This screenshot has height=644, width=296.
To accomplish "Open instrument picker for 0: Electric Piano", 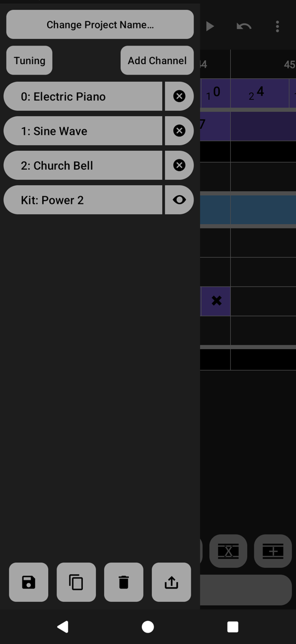I will click(83, 96).
